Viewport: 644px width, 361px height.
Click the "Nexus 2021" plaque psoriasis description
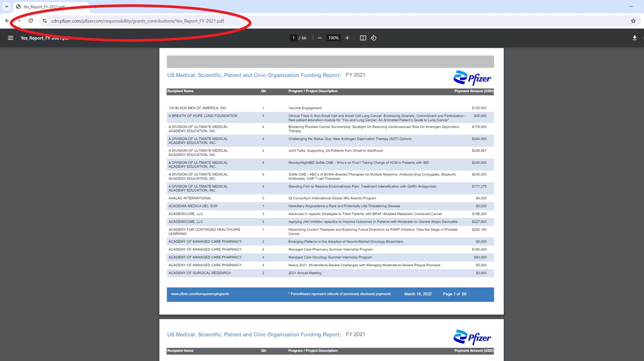coord(364,265)
